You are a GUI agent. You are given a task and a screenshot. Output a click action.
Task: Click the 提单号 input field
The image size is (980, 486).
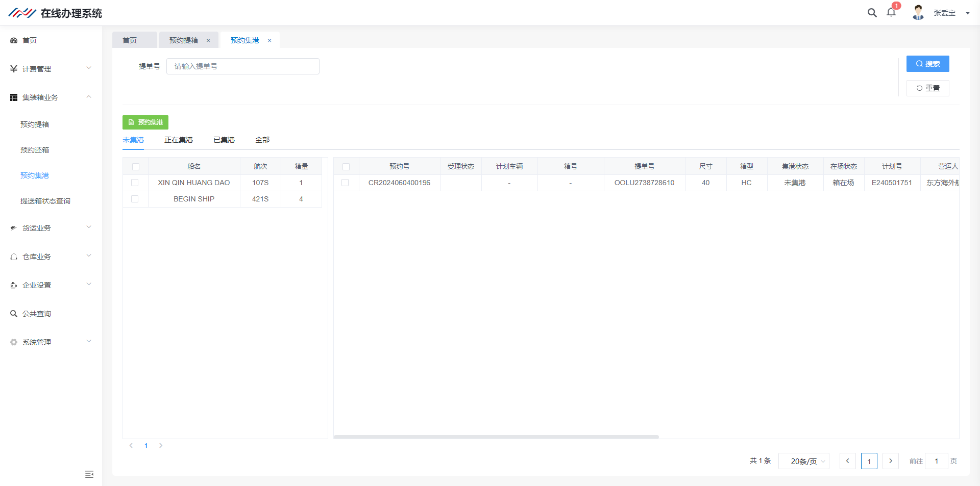[242, 66]
